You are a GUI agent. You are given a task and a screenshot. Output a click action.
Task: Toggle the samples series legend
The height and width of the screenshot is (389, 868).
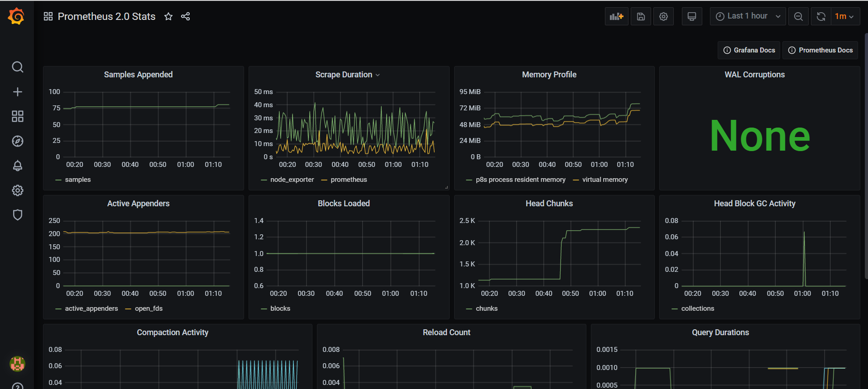(77, 180)
